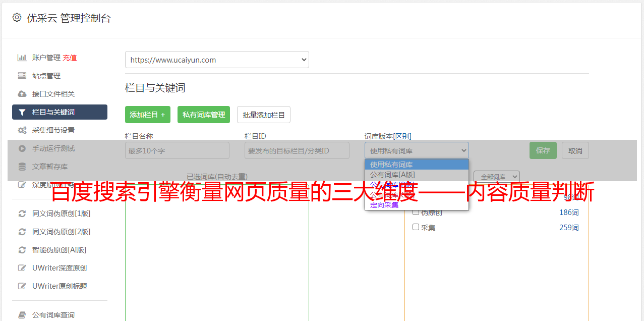Click the 栏目名称 input field

tap(177, 150)
